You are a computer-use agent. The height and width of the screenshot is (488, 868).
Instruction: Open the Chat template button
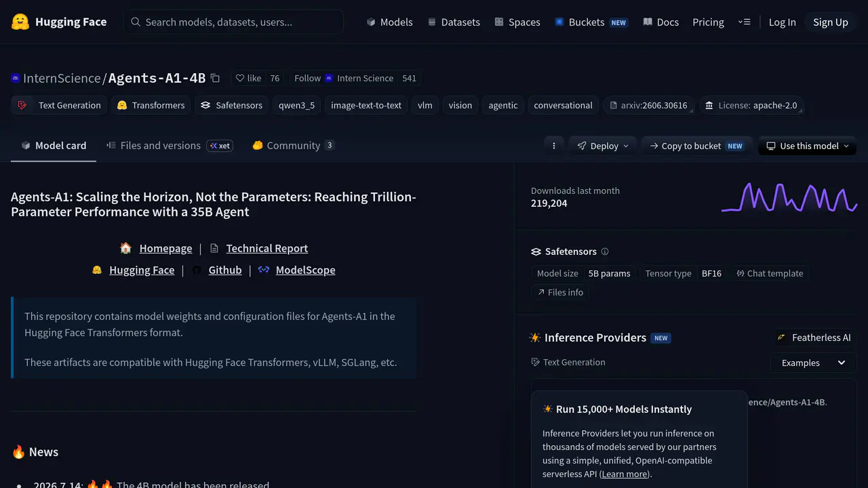[769, 273]
